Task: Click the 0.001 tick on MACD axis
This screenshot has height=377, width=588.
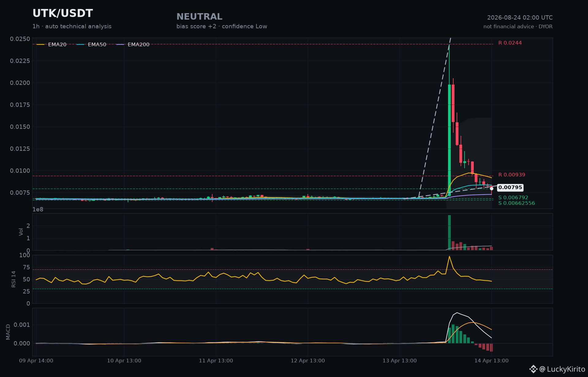Action: 22,325
